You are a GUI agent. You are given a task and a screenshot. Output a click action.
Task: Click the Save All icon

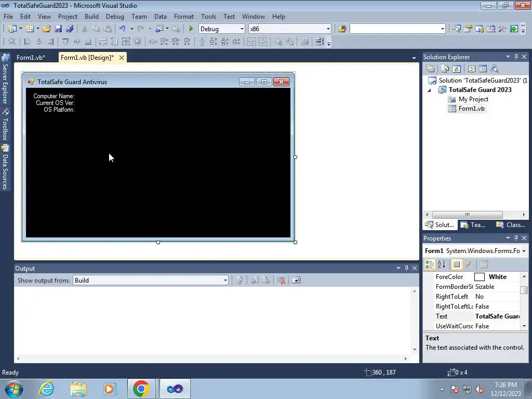click(70, 29)
